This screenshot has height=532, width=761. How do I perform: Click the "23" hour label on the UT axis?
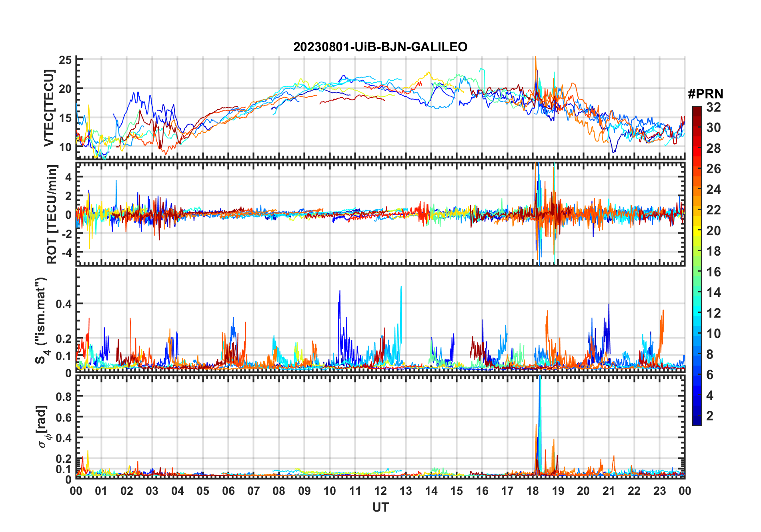coord(660,491)
